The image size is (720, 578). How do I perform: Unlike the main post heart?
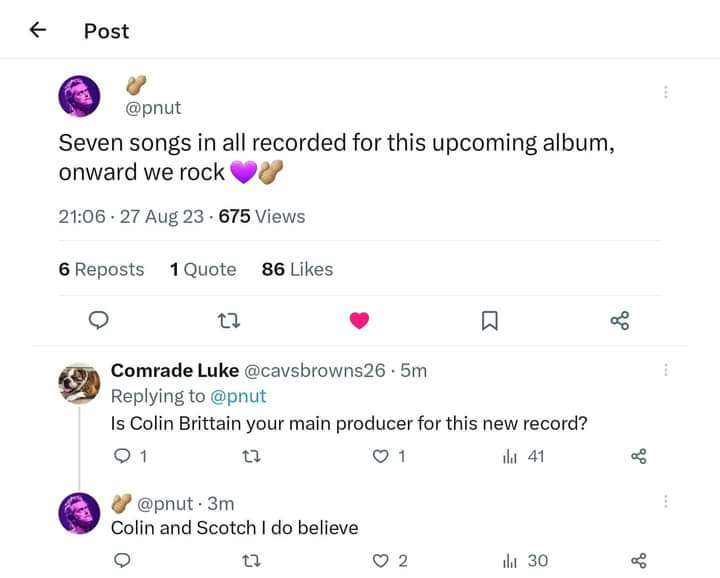pyautogui.click(x=360, y=320)
